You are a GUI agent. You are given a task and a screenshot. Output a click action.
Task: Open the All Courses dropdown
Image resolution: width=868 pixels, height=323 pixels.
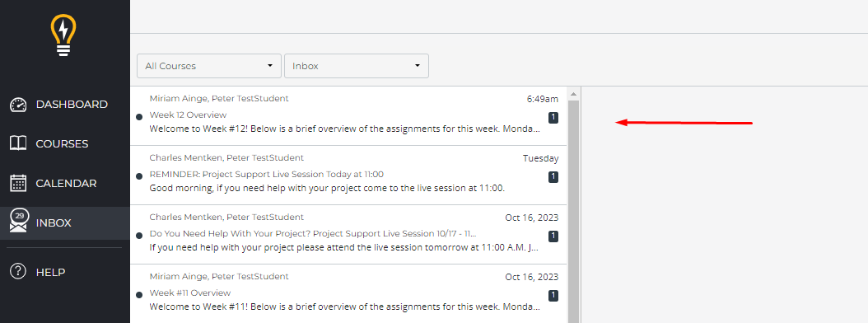coord(208,66)
